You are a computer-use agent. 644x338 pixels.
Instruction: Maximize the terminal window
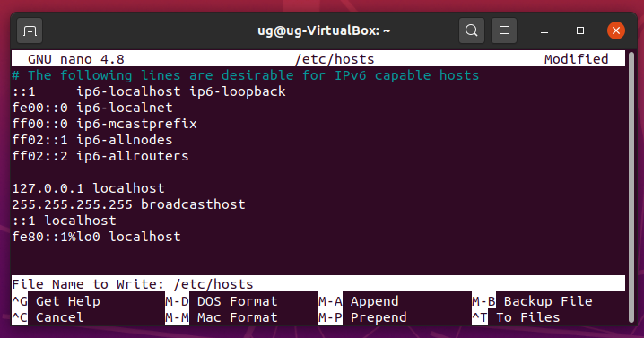(580, 30)
